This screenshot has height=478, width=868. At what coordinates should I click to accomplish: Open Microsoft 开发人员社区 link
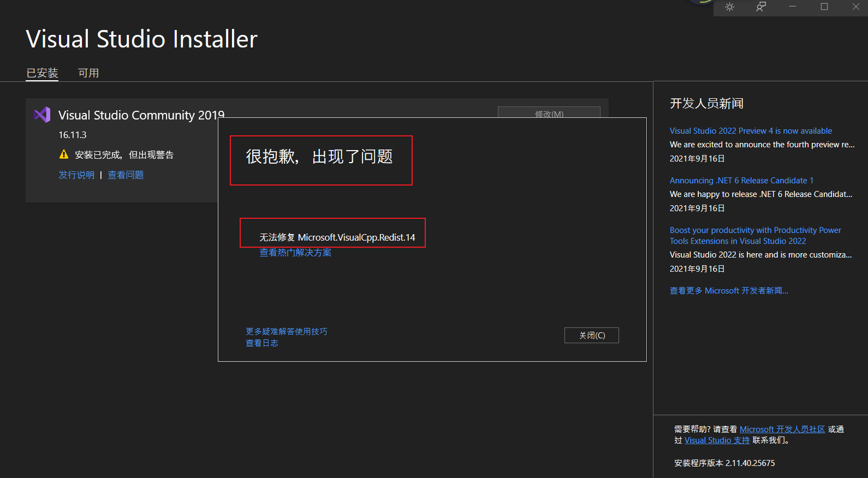click(x=782, y=429)
